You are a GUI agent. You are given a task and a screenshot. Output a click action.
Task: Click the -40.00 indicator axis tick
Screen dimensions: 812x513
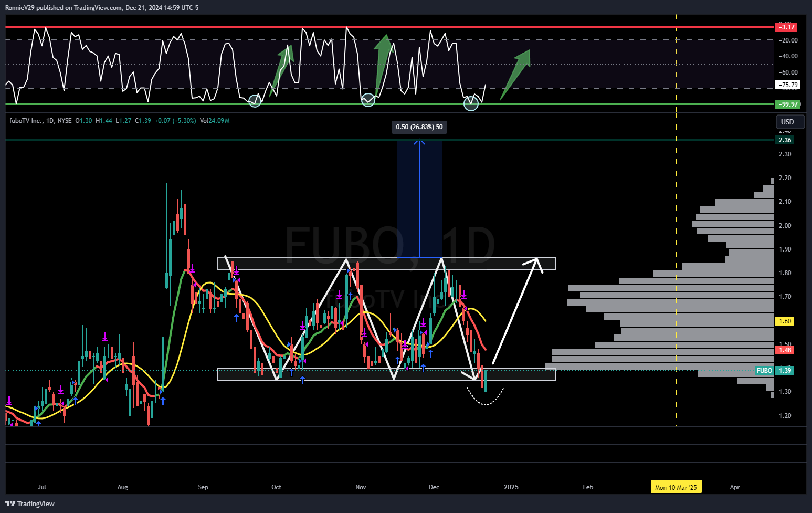coord(788,56)
